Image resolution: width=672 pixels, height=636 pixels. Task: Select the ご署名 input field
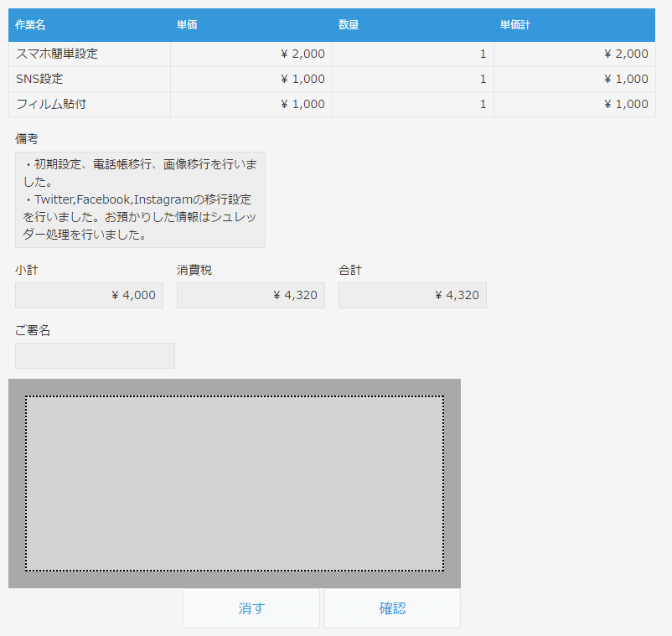(95, 355)
